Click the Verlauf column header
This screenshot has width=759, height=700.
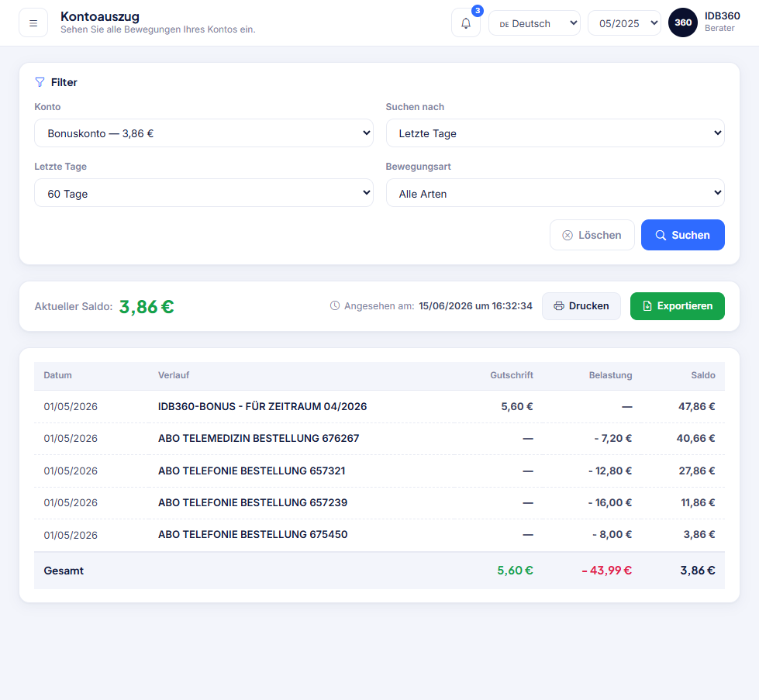pyautogui.click(x=174, y=375)
